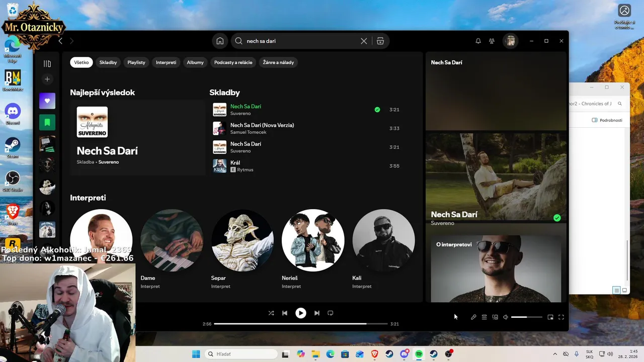Screen dimensions: 644x362
Task: Open Liked Songs heart tile
Action: tap(47, 101)
